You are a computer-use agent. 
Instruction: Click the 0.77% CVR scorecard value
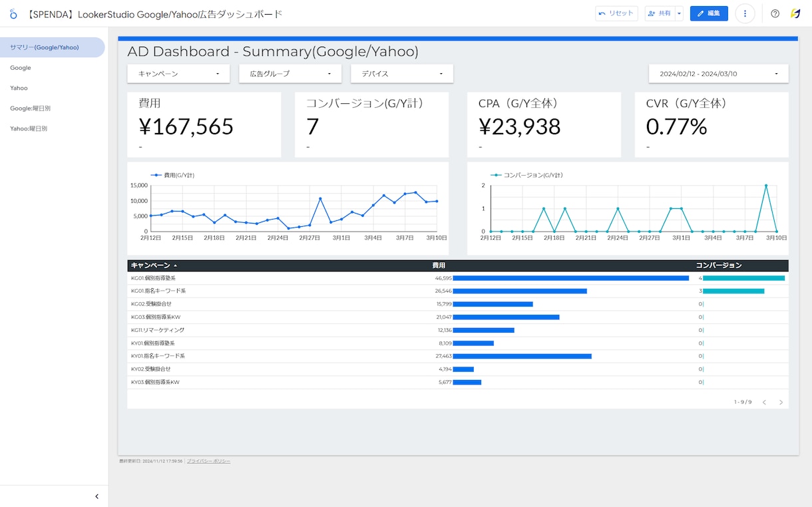pos(677,126)
